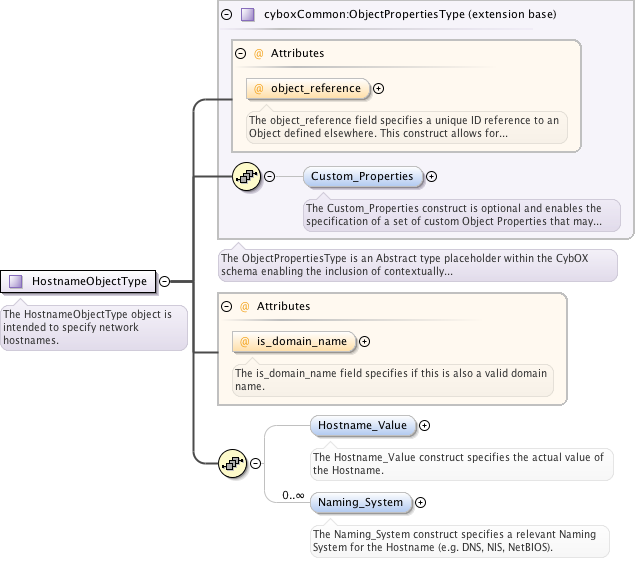The height and width of the screenshot is (561, 636).
Task: Expand the Custom_Properties element
Action: (x=432, y=177)
